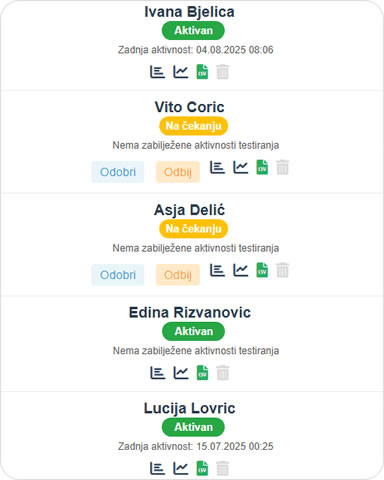This screenshot has height=480, width=384.
Task: Click Edina Rizvanovic's Aktivan status badge
Action: click(x=193, y=331)
